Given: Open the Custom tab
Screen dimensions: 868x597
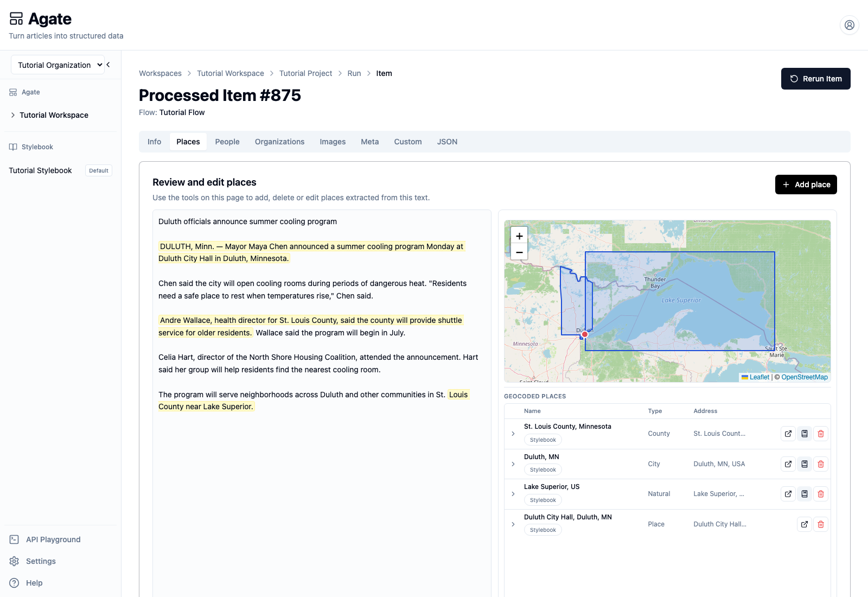Looking at the screenshot, I should 408,142.
